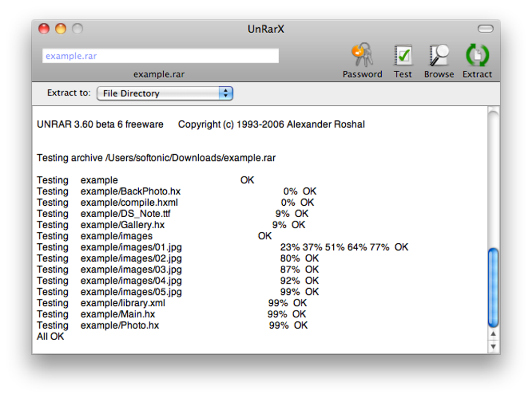Click the scrollbar up arrow
Viewport: 532px width, 398px height.
click(493, 334)
